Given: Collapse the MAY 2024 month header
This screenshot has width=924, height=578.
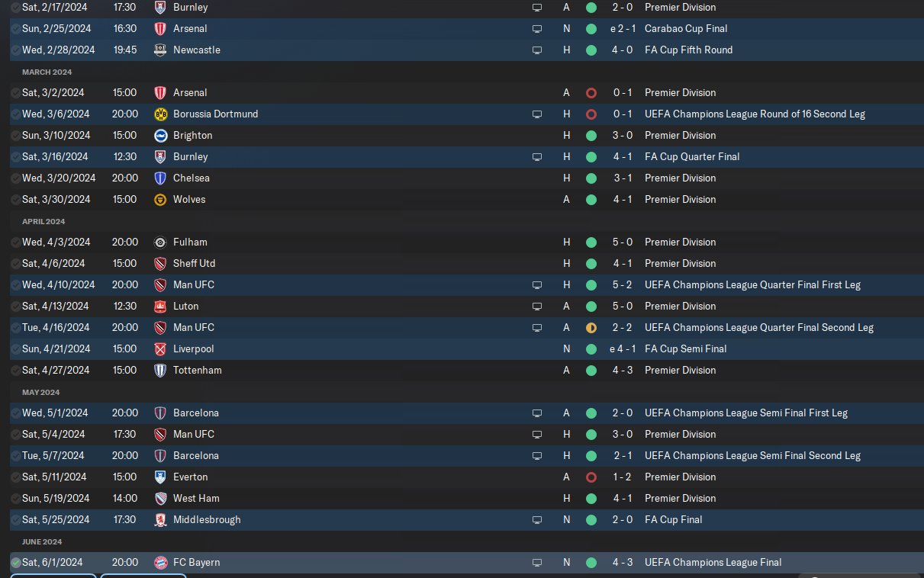Looking at the screenshot, I should (41, 392).
